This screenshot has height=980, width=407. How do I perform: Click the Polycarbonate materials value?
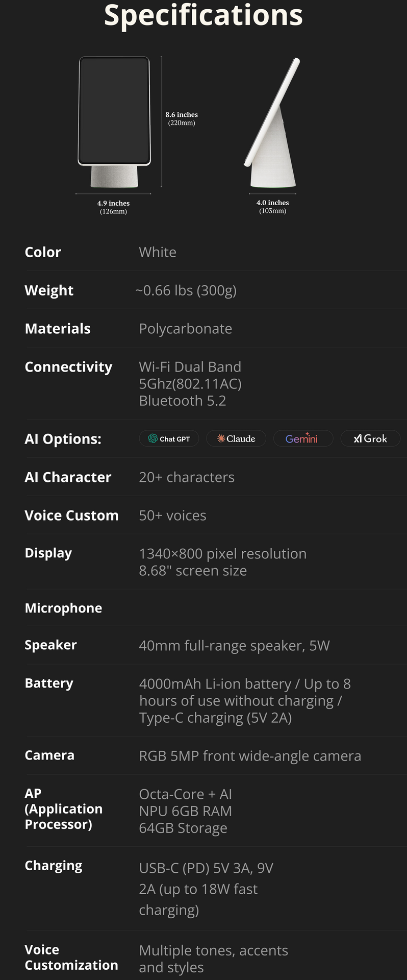pyautogui.click(x=185, y=329)
